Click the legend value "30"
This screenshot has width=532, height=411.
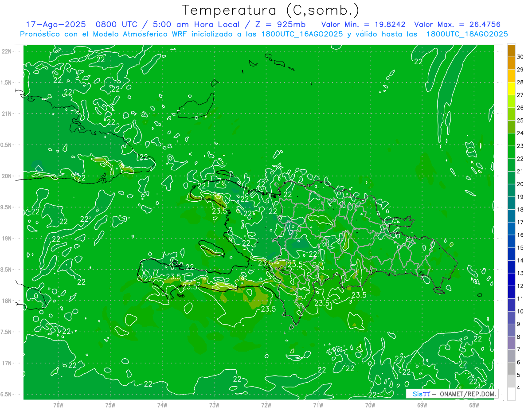(x=520, y=57)
